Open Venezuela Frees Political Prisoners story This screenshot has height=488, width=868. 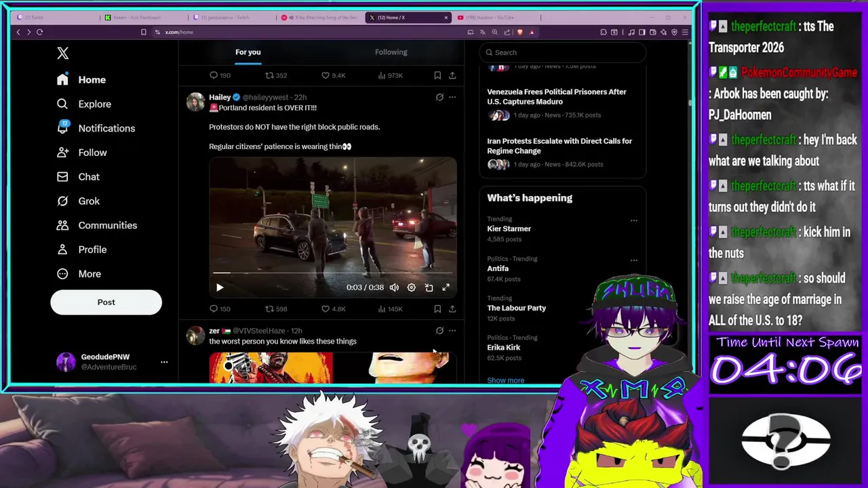tap(557, 97)
